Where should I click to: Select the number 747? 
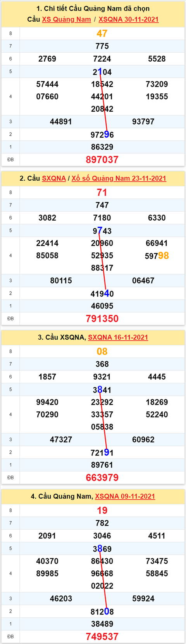click(102, 205)
